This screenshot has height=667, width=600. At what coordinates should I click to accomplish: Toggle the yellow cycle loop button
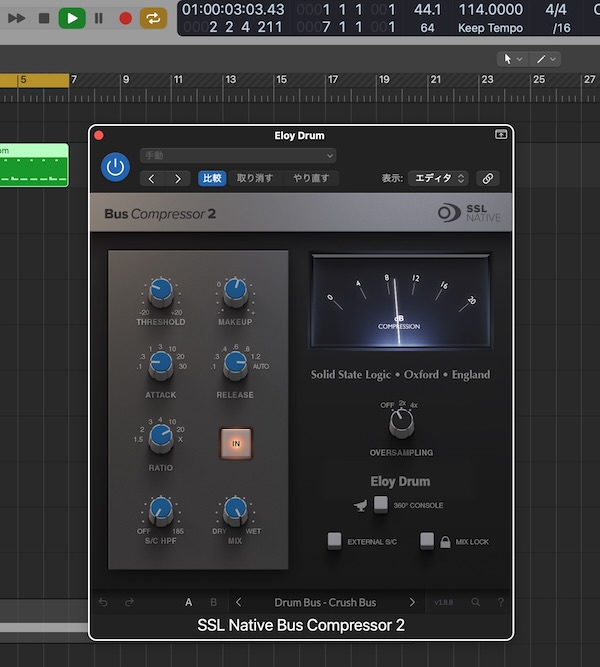pos(153,18)
